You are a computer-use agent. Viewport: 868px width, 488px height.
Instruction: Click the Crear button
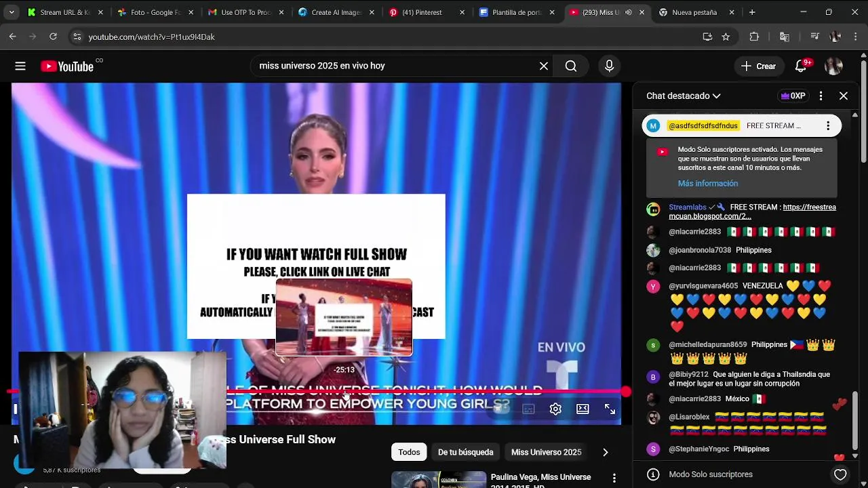(x=758, y=66)
